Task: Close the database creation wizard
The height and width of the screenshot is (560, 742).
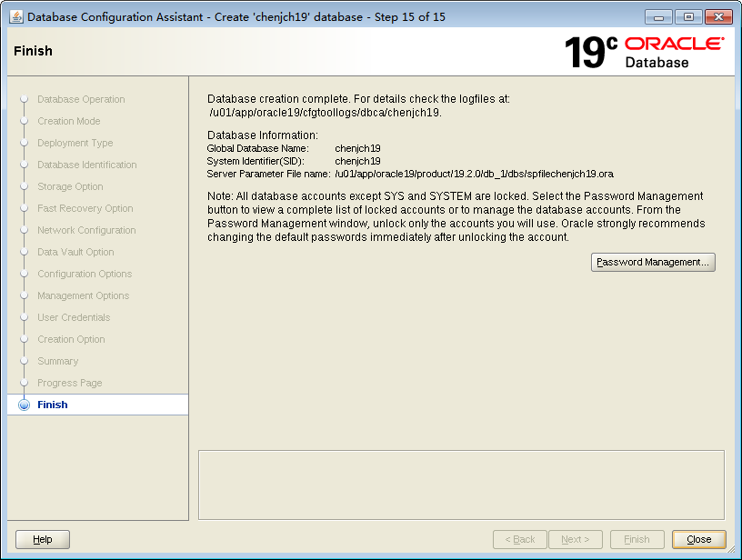Action: [x=698, y=539]
